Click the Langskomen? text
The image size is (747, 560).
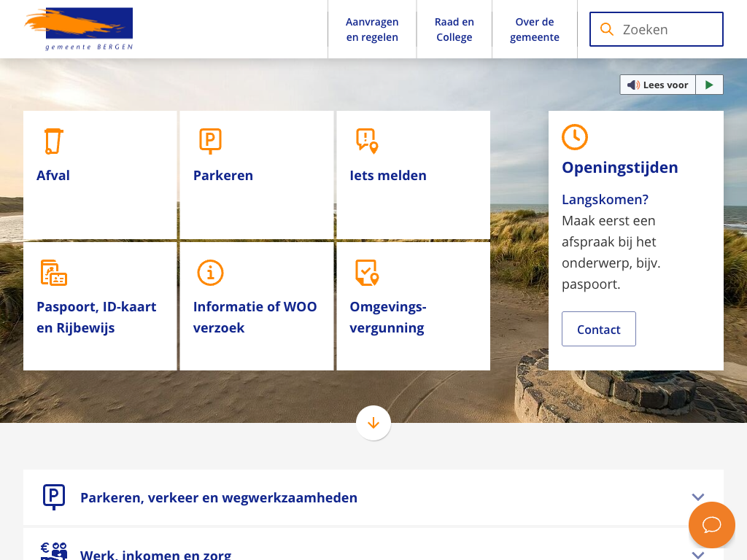coord(605,200)
